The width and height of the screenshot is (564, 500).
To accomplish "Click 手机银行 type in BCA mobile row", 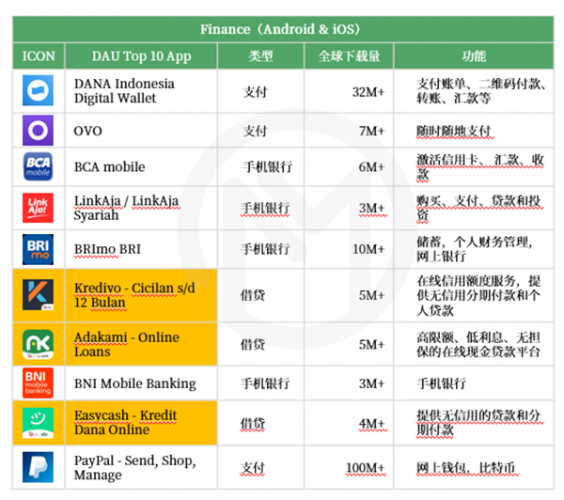I will (x=268, y=167).
